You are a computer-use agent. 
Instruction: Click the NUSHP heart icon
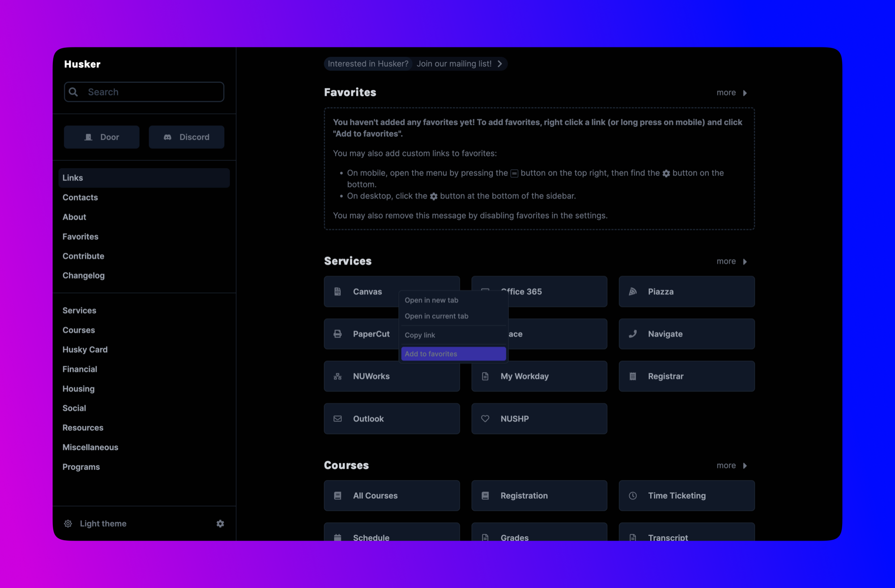(485, 418)
